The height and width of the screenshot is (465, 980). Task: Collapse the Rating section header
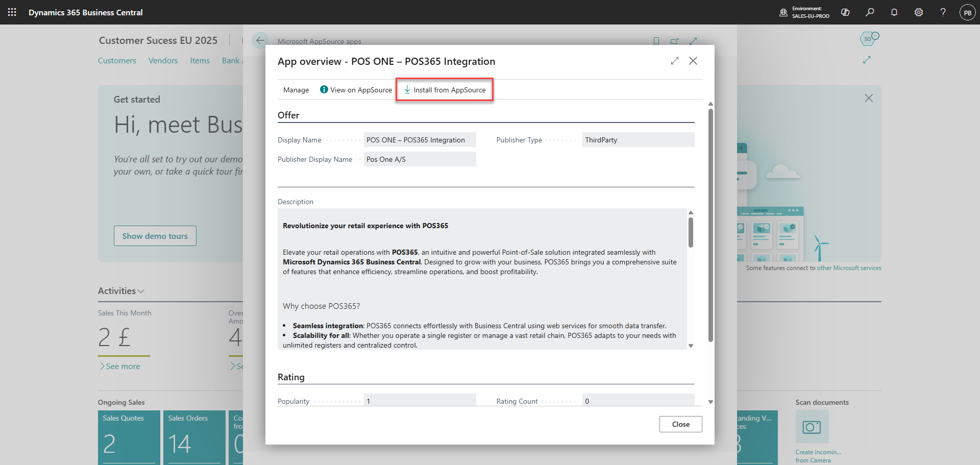click(x=291, y=377)
